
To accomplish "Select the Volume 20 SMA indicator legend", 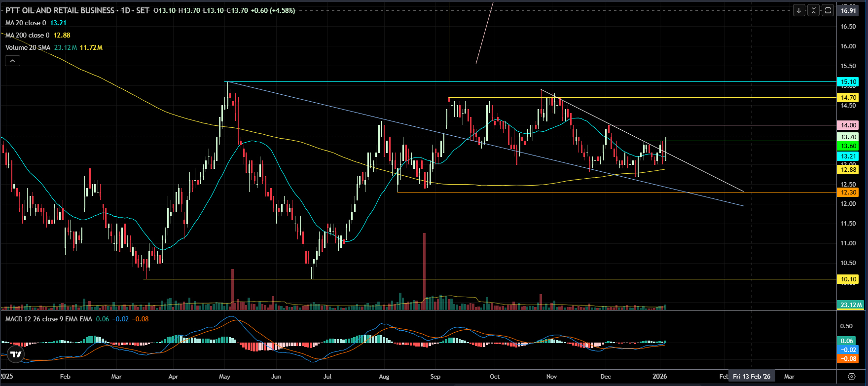I will (29, 47).
